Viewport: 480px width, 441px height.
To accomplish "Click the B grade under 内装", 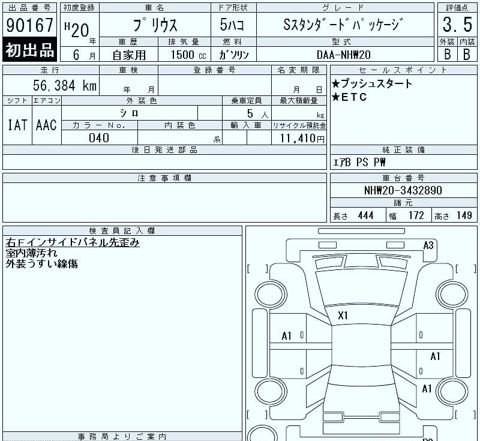I will tap(467, 54).
